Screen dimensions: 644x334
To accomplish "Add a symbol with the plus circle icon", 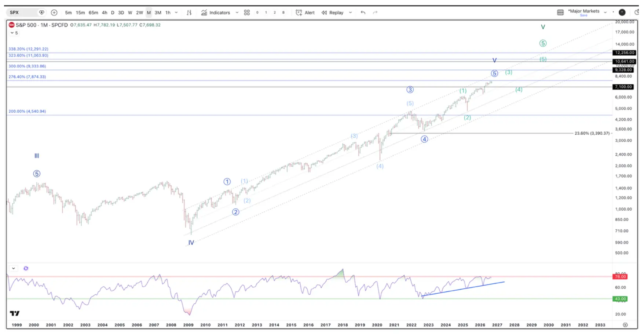I will (54, 12).
